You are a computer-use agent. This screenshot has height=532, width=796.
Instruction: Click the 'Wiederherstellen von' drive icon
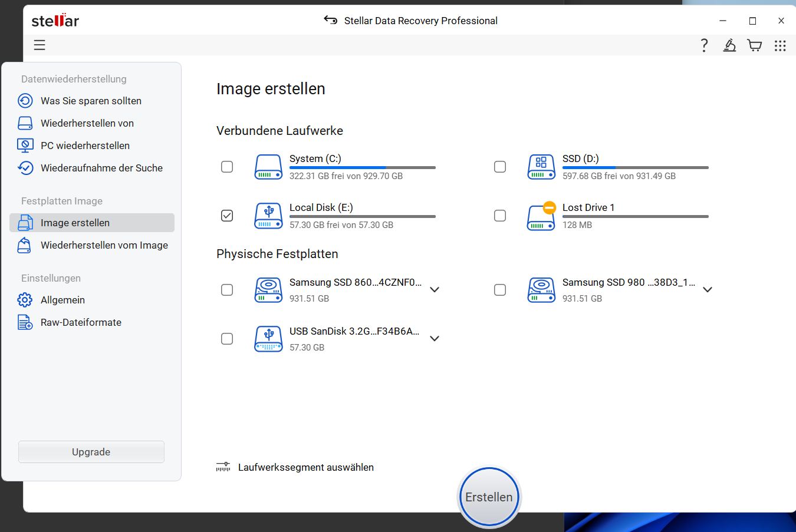click(x=25, y=123)
